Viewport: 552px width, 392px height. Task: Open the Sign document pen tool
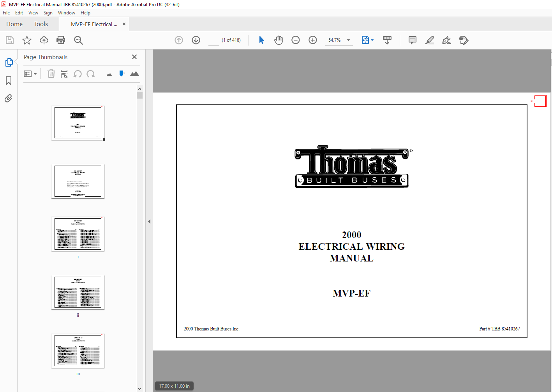pos(447,40)
